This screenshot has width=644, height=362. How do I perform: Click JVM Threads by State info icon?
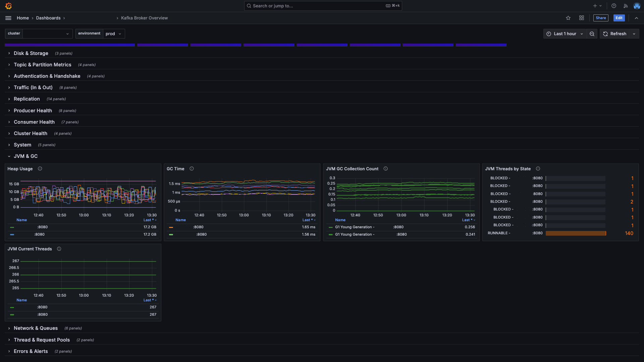[538, 169]
